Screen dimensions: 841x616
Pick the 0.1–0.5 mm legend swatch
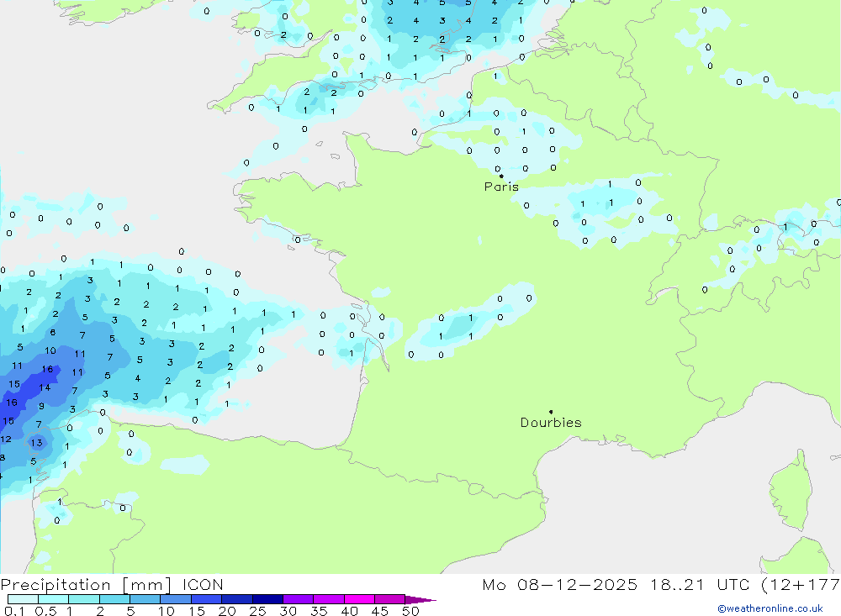(x=23, y=599)
